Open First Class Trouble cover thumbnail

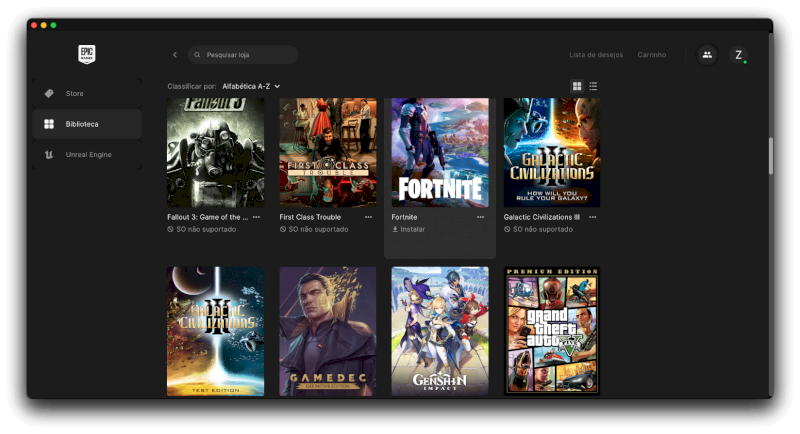328,152
